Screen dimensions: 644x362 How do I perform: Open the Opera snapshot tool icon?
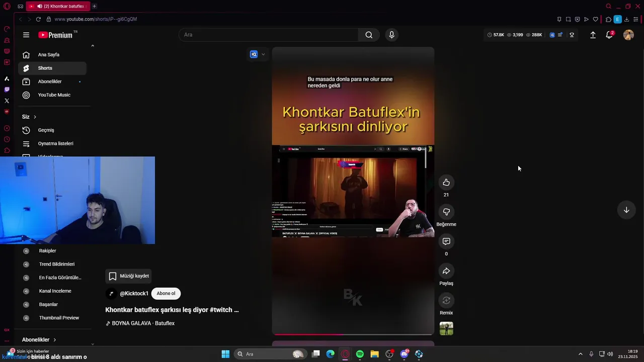(x=568, y=19)
